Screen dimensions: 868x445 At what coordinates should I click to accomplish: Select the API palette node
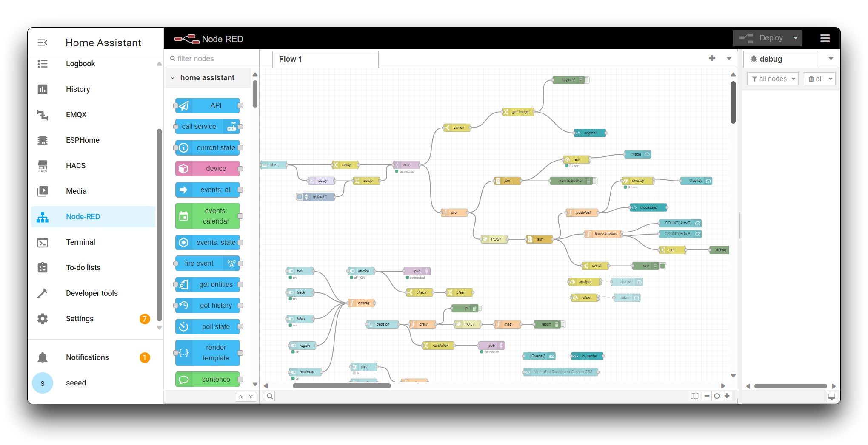[x=208, y=105]
